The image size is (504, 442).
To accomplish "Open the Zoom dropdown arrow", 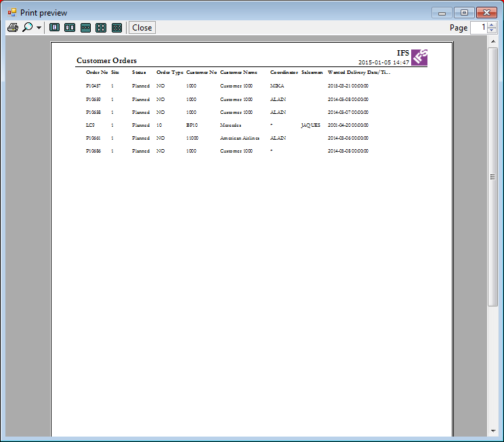I will [39, 28].
